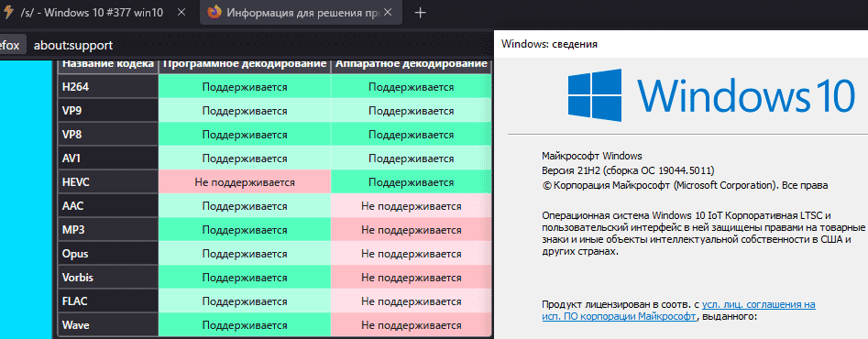
Task: Click the Корпорация Майкрософт copyright line
Action: [686, 185]
